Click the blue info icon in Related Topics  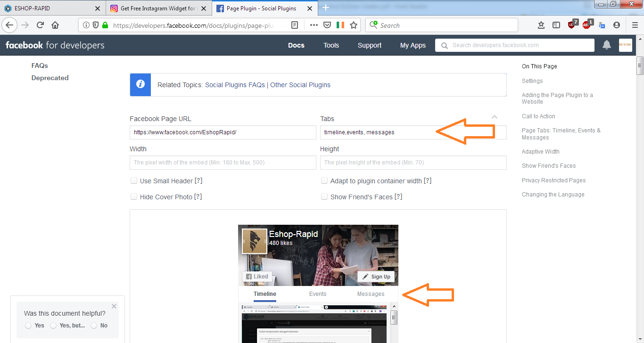tap(140, 85)
